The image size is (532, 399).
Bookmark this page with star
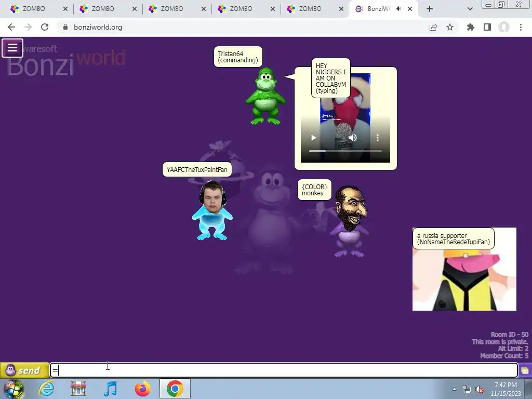tap(450, 27)
